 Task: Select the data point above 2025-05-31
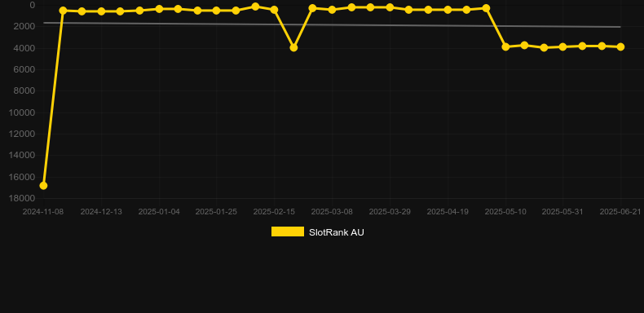point(562,46)
